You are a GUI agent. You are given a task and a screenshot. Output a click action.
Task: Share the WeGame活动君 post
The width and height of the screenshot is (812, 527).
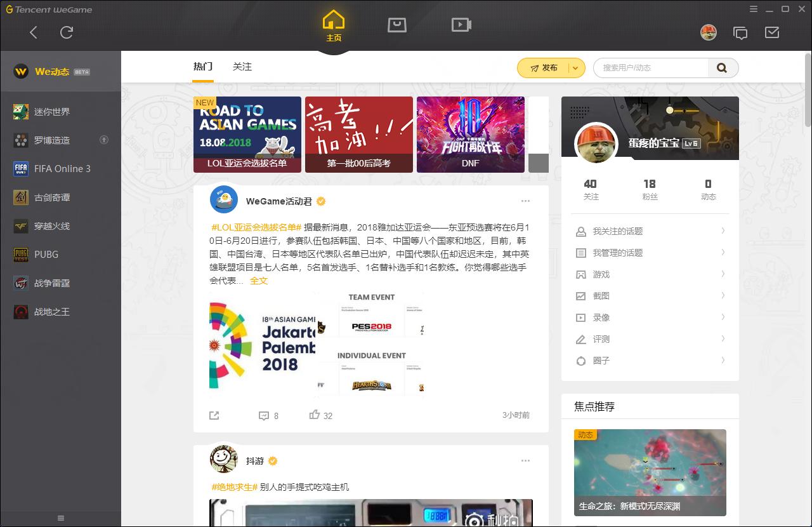214,415
